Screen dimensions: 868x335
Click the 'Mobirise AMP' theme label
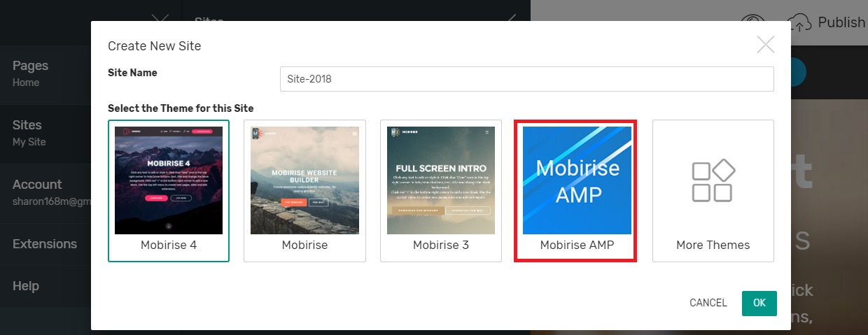pyautogui.click(x=577, y=245)
